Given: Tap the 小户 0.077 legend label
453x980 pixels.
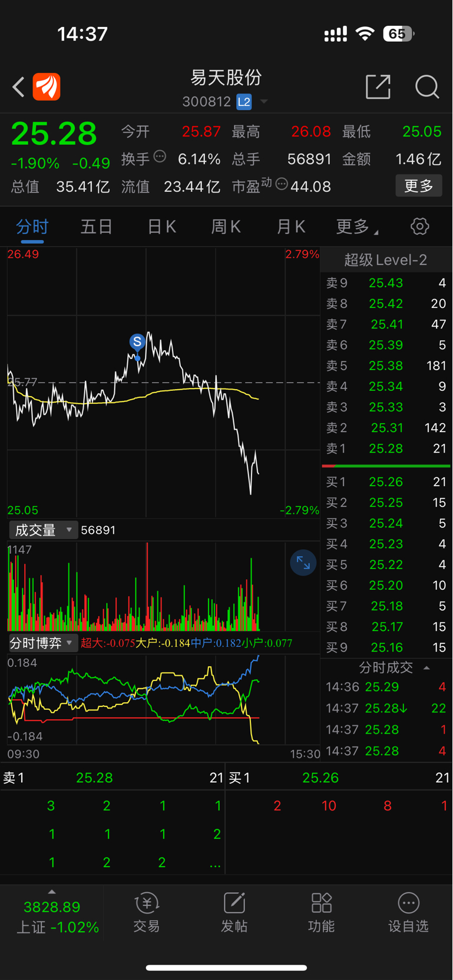Looking at the screenshot, I should (267, 643).
